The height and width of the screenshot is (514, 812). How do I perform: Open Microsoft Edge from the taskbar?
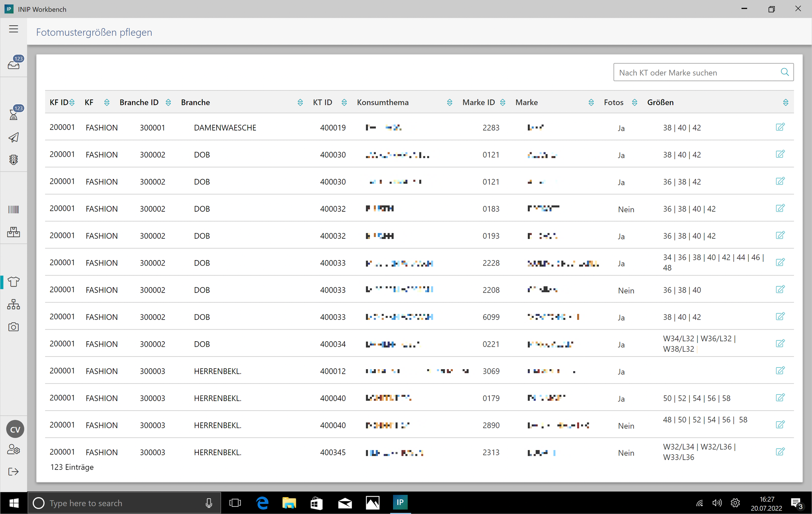click(262, 503)
